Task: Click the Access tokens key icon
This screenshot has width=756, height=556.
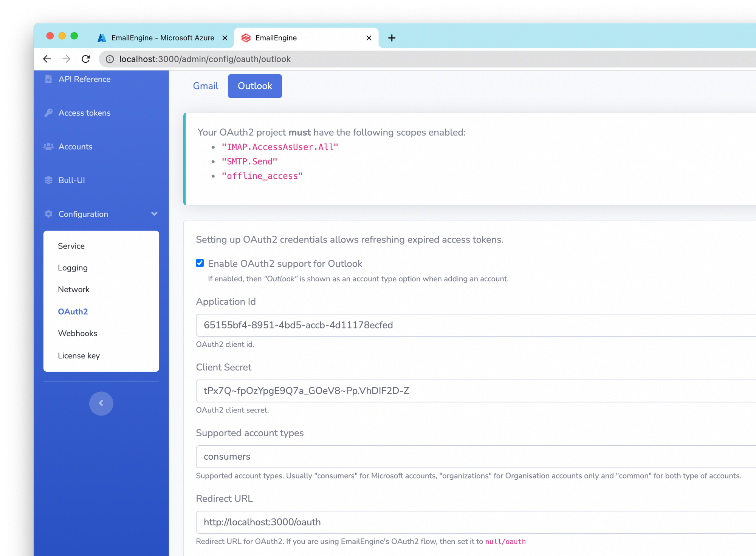Action: pos(49,113)
